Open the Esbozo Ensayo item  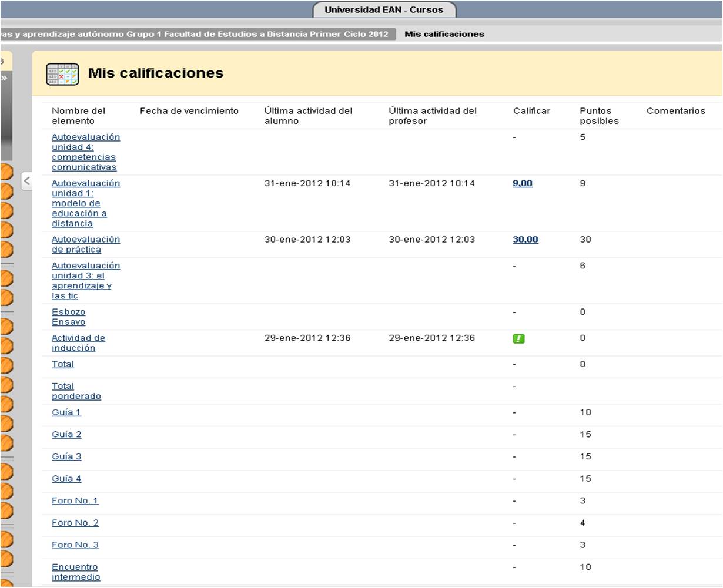point(68,317)
